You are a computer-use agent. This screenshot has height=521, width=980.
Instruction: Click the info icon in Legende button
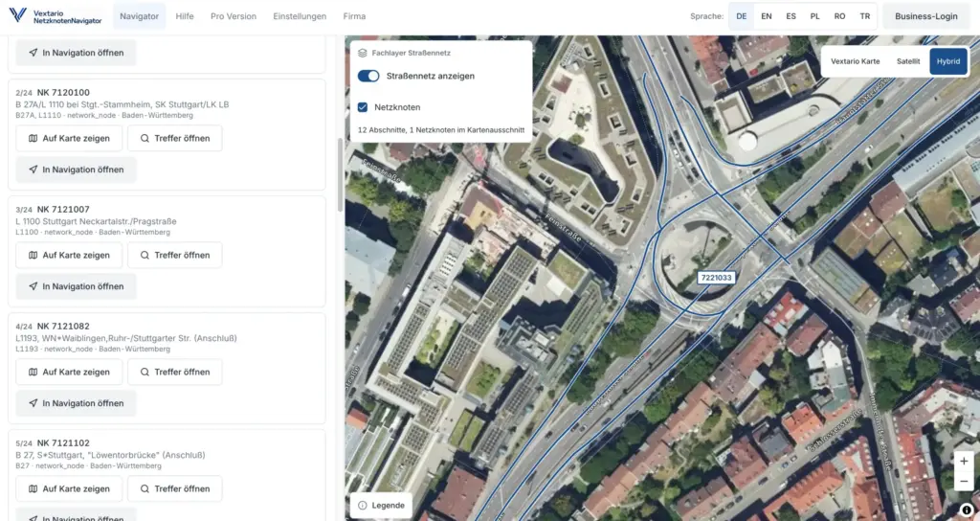[x=363, y=506]
